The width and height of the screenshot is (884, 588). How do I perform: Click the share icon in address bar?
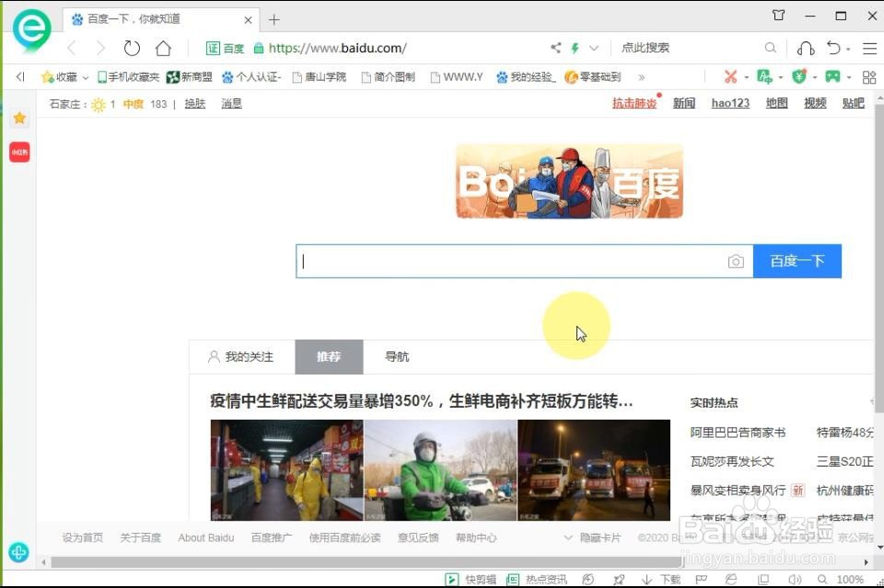coord(556,49)
